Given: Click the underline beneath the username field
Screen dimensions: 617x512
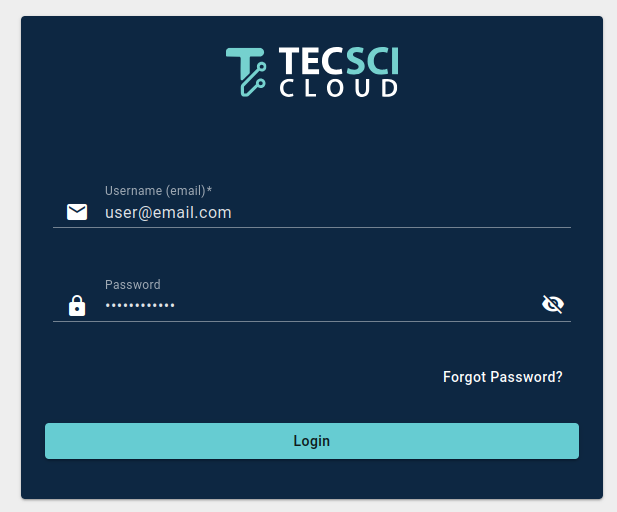Looking at the screenshot, I should (x=312, y=228).
